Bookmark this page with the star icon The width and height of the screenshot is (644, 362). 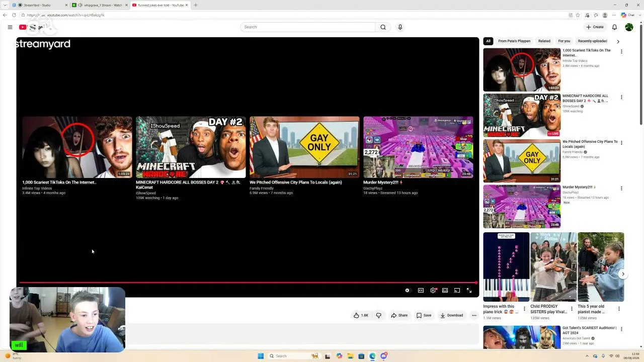[x=578, y=15]
